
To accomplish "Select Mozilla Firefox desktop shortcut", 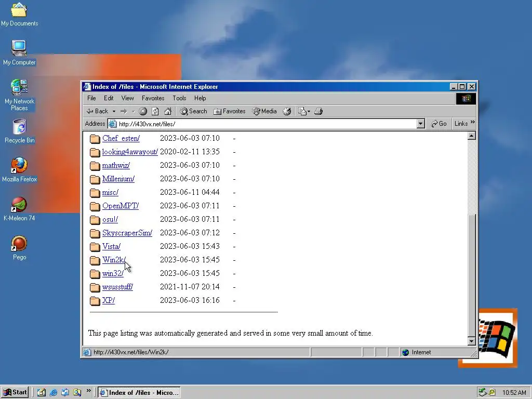I will (x=19, y=170).
